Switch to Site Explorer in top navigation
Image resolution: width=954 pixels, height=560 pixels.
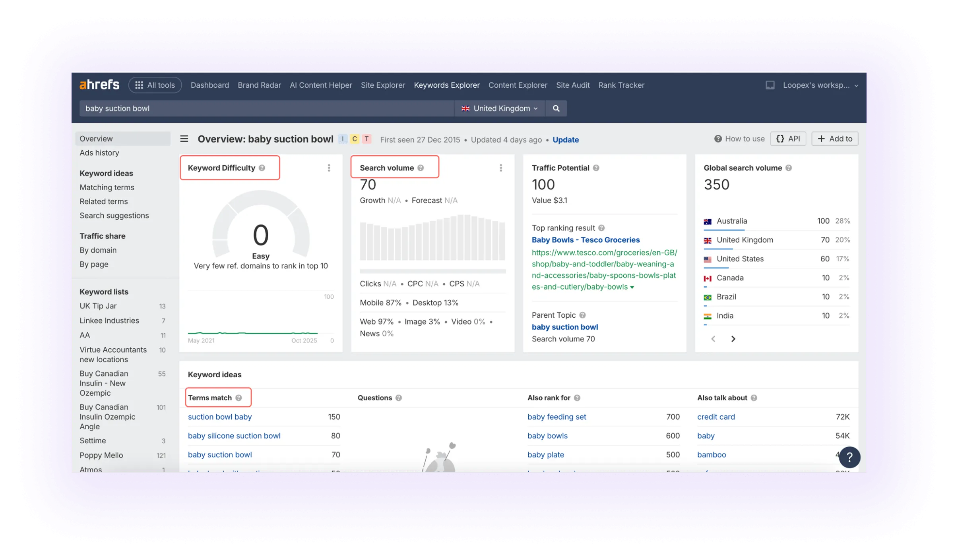(383, 85)
